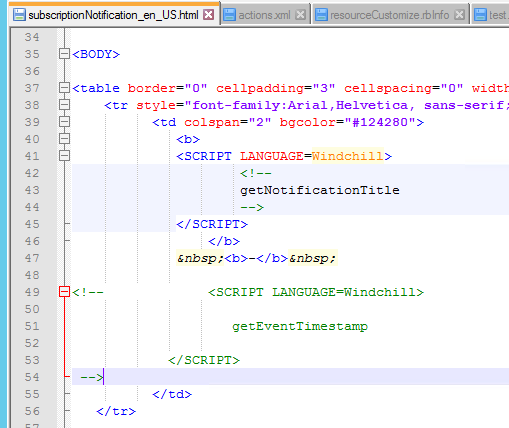509x428 pixels.
Task: Click the </td> closing tag
Action: pyautogui.click(x=172, y=394)
